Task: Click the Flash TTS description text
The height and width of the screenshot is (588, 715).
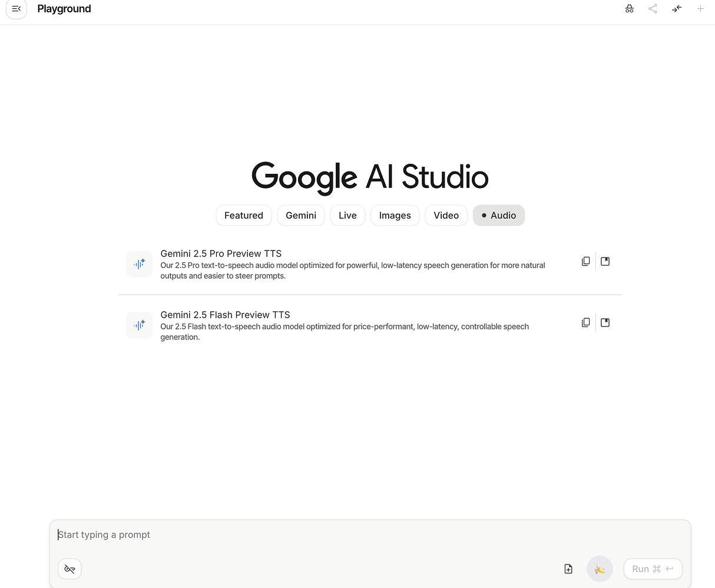Action: pyautogui.click(x=345, y=332)
